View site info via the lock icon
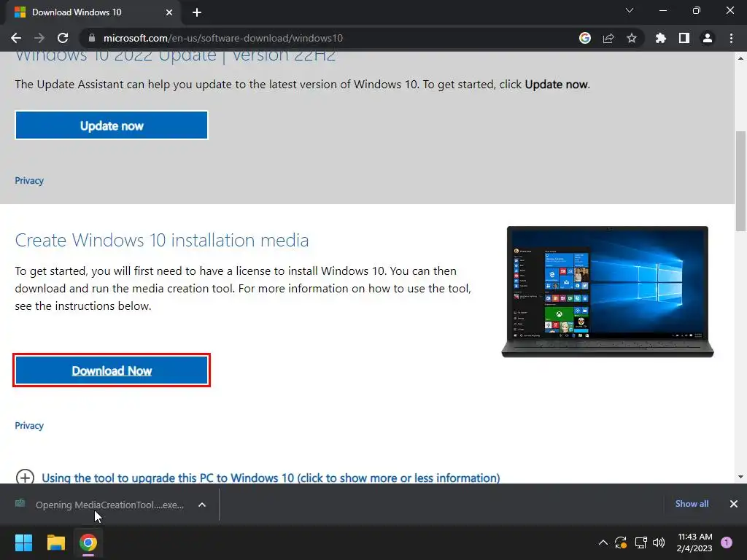 coord(91,38)
